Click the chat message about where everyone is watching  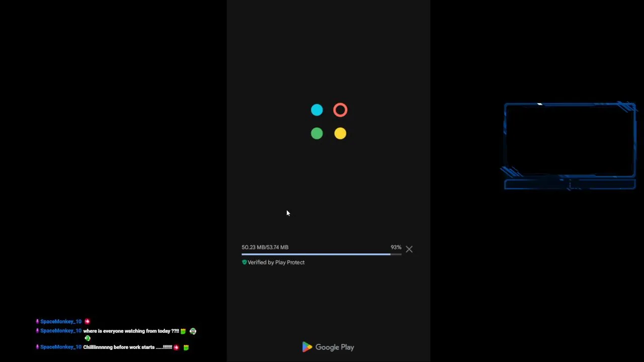click(x=131, y=331)
